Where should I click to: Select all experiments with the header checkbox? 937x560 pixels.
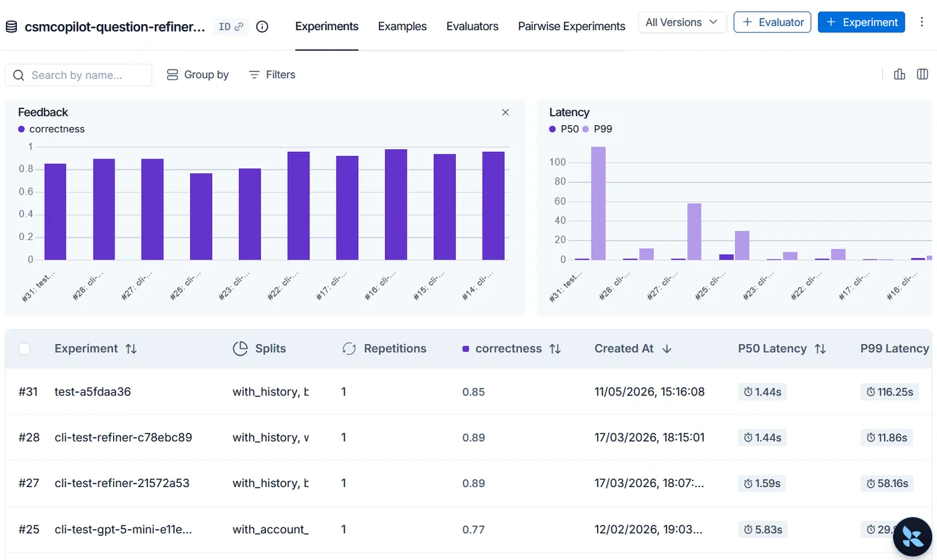pyautogui.click(x=24, y=349)
